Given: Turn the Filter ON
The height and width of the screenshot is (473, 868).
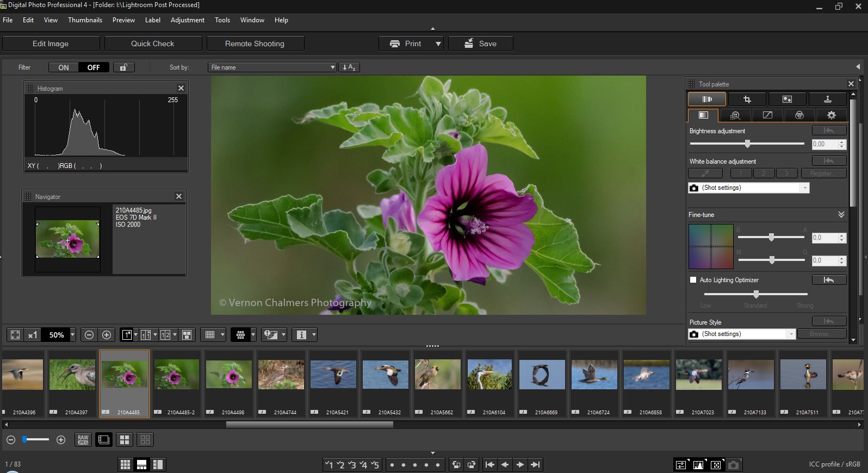Looking at the screenshot, I should click(x=64, y=67).
